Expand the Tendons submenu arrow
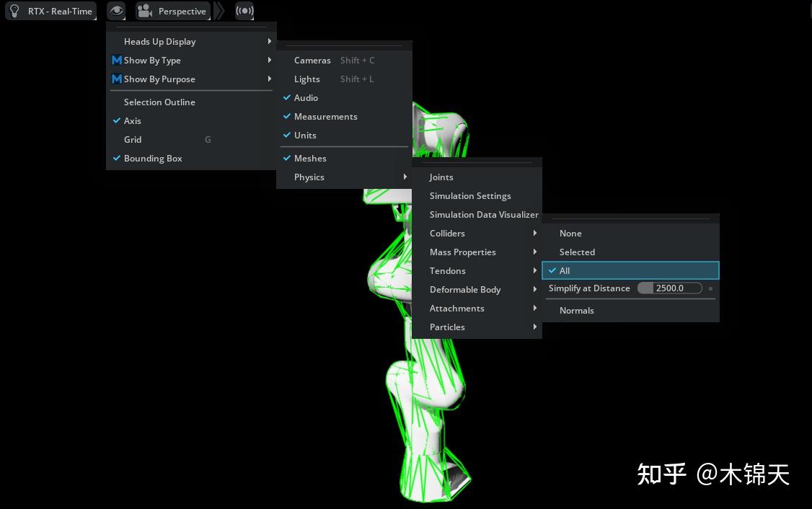The width and height of the screenshot is (812, 509). coord(535,270)
